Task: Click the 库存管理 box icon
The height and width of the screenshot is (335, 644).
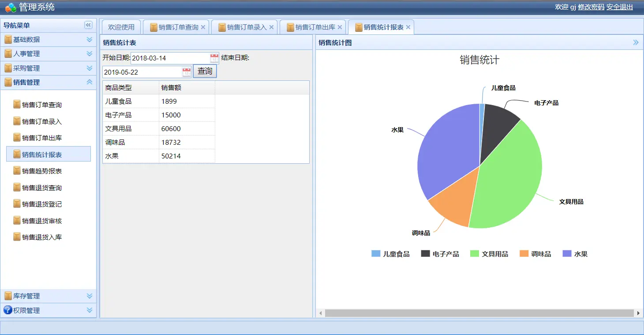Action: click(x=8, y=296)
